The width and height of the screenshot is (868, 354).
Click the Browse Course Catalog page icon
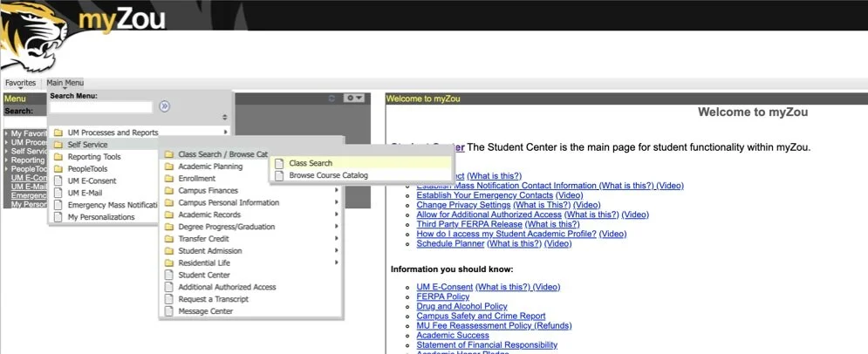(x=279, y=175)
